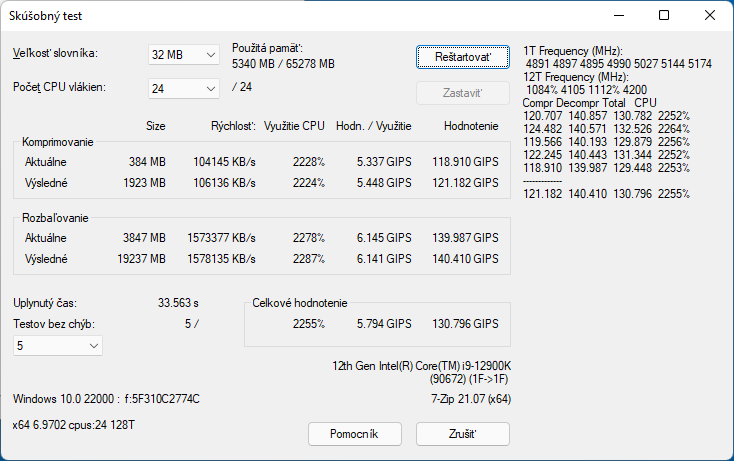
Task: Click the 7-Zip 21.07 (x64) version text
Action: [x=463, y=400]
